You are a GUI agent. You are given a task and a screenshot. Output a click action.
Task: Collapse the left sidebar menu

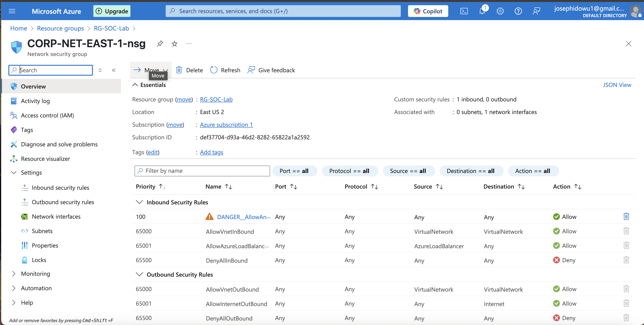(114, 70)
